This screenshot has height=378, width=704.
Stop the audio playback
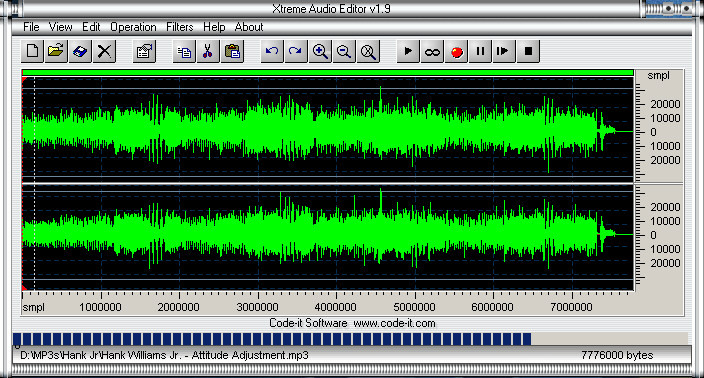click(528, 51)
